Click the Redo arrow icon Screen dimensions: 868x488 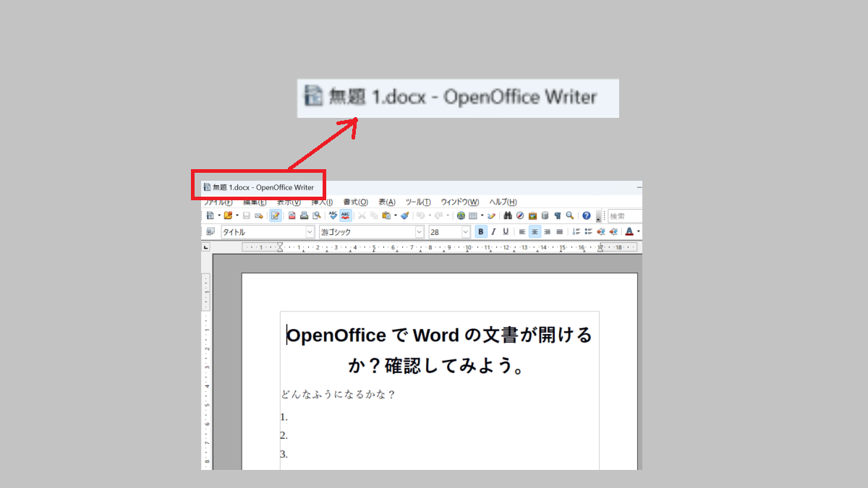[x=438, y=215]
